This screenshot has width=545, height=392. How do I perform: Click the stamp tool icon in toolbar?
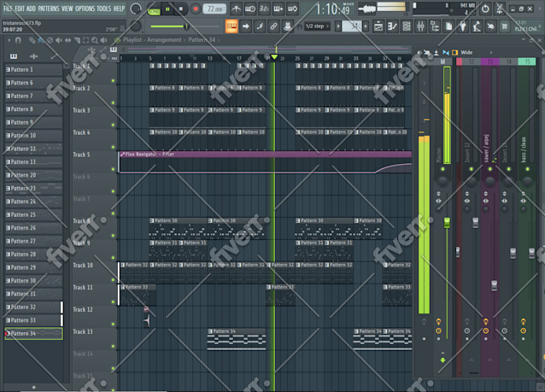coord(287,26)
